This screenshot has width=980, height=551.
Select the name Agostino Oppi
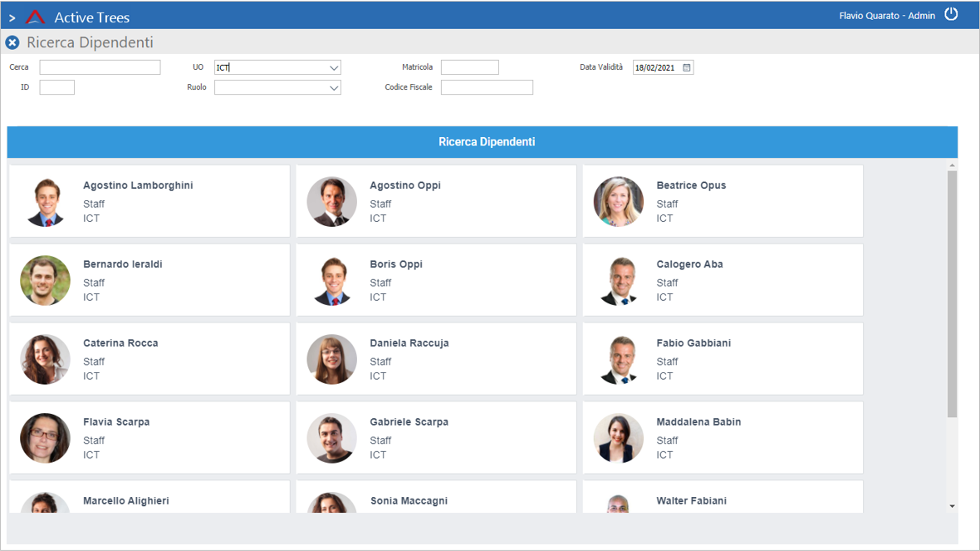pyautogui.click(x=405, y=185)
